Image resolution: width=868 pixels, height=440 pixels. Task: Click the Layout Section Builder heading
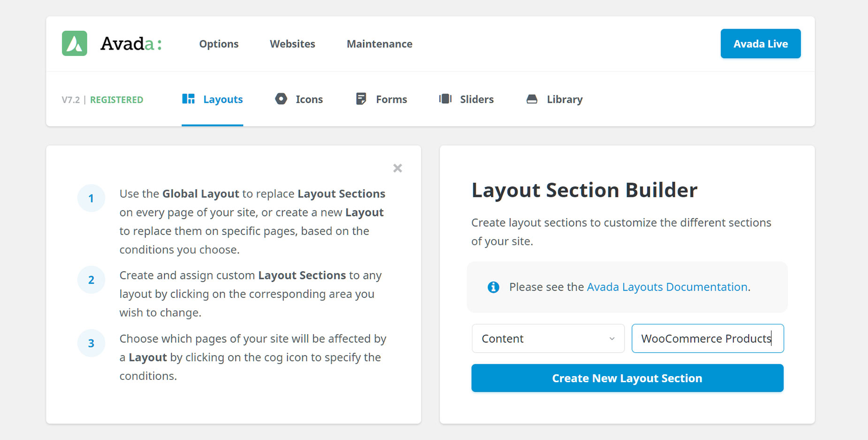584,190
